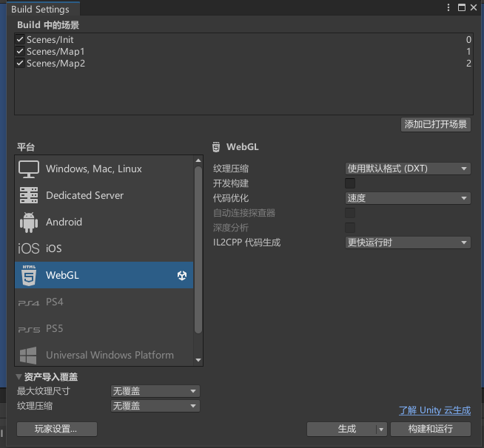
Task: Click scene index number 2
Action: [468, 63]
